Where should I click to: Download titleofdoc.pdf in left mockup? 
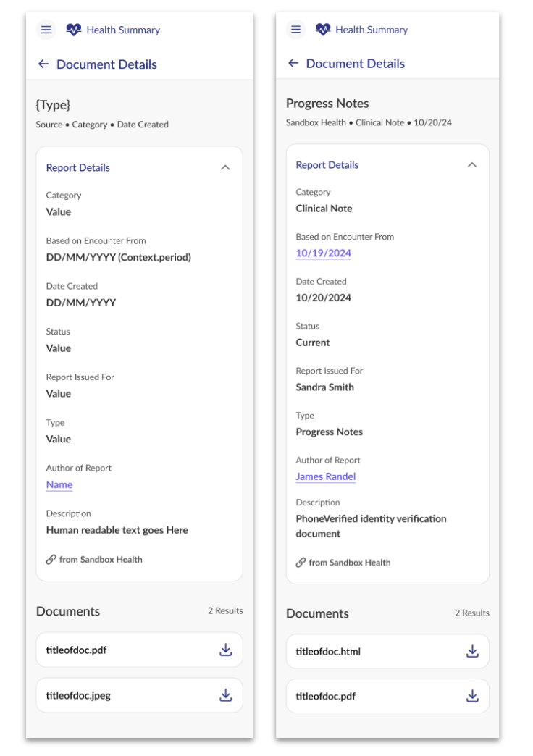(226, 650)
